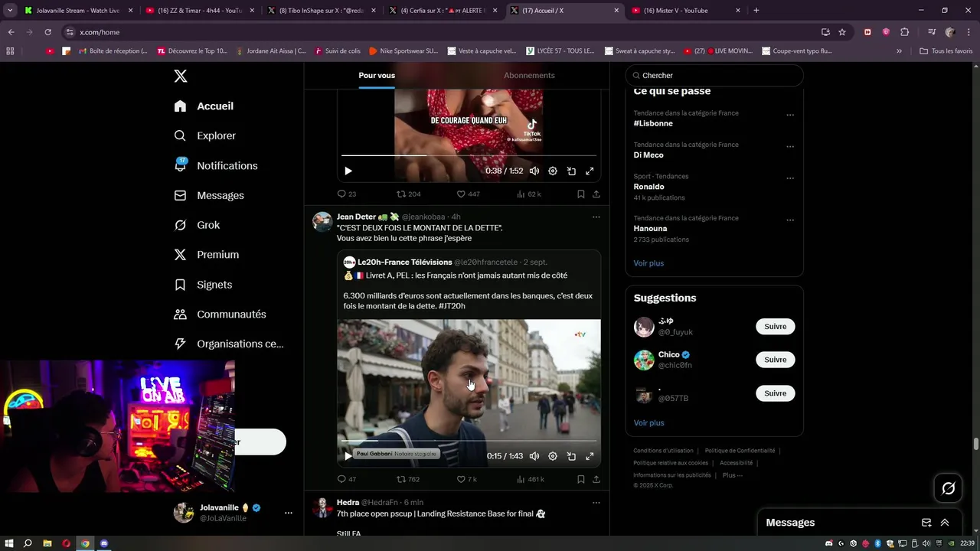View stats of tweet with 461 k views
The height and width of the screenshot is (551, 980).
tap(531, 480)
